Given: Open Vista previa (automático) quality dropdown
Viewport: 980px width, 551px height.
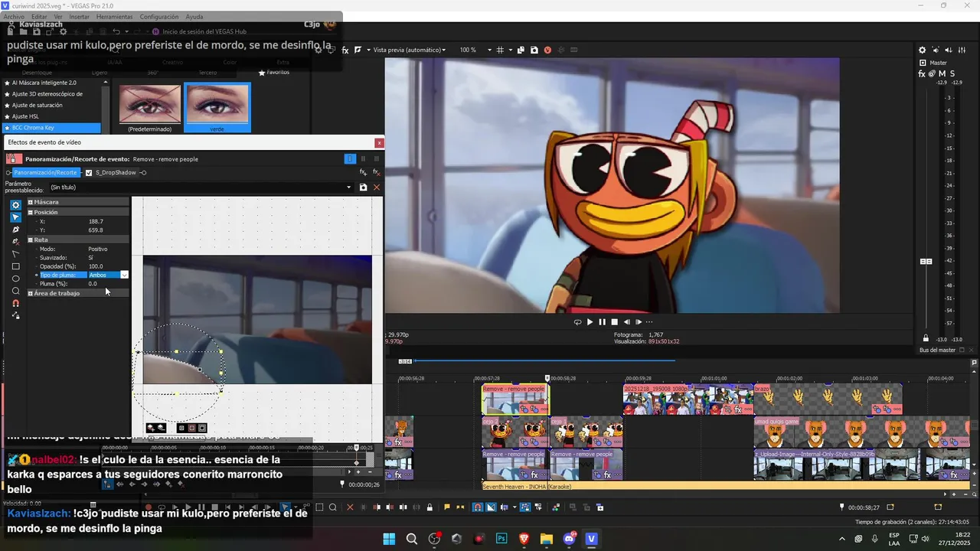Looking at the screenshot, I should pyautogui.click(x=410, y=50).
